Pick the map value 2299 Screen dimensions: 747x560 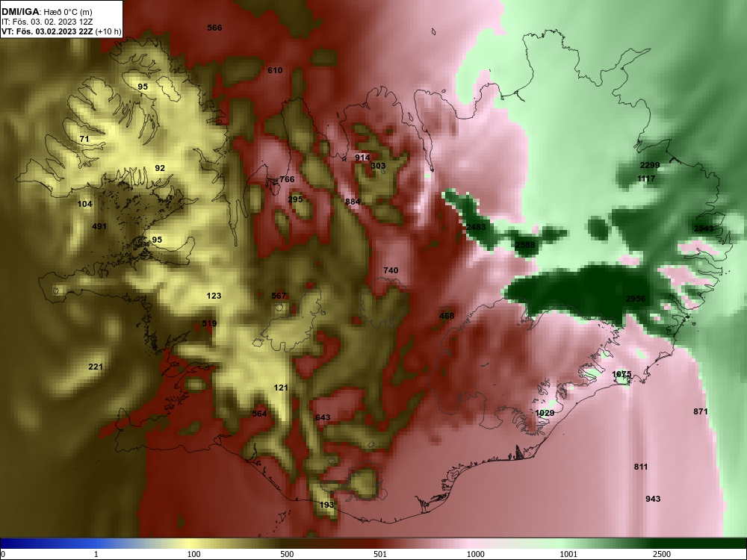click(x=650, y=165)
